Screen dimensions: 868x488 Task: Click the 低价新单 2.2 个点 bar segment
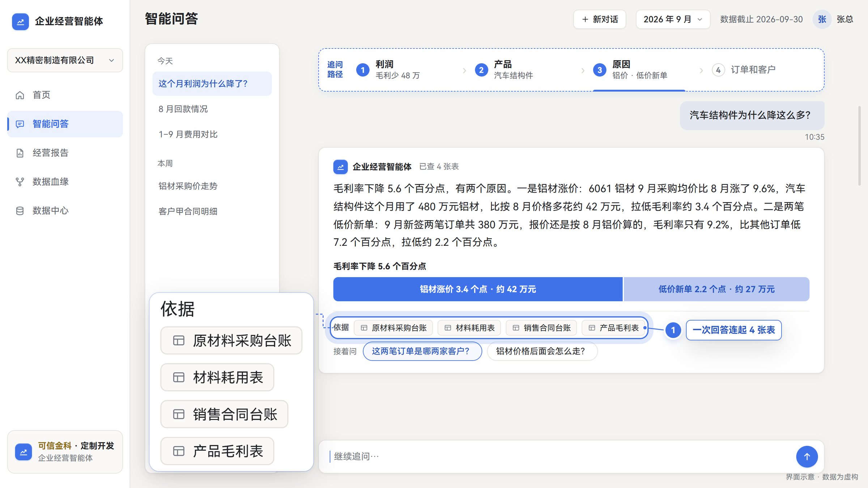point(716,289)
